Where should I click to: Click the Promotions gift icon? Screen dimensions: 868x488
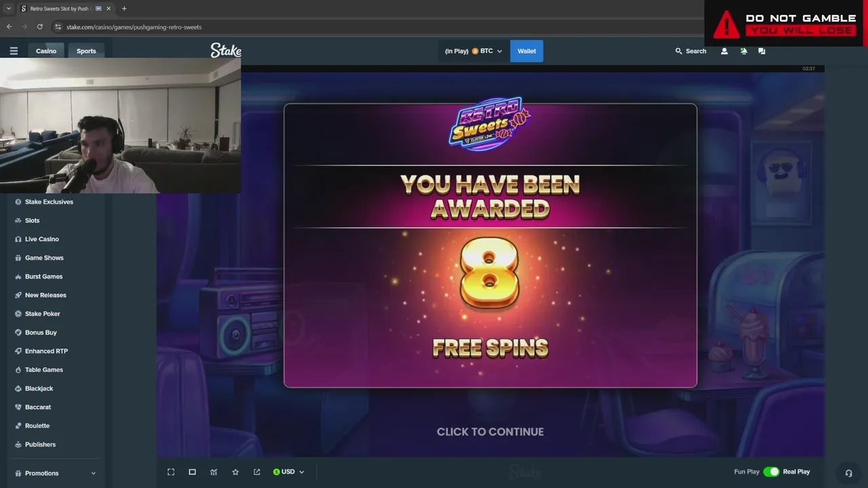pyautogui.click(x=18, y=473)
